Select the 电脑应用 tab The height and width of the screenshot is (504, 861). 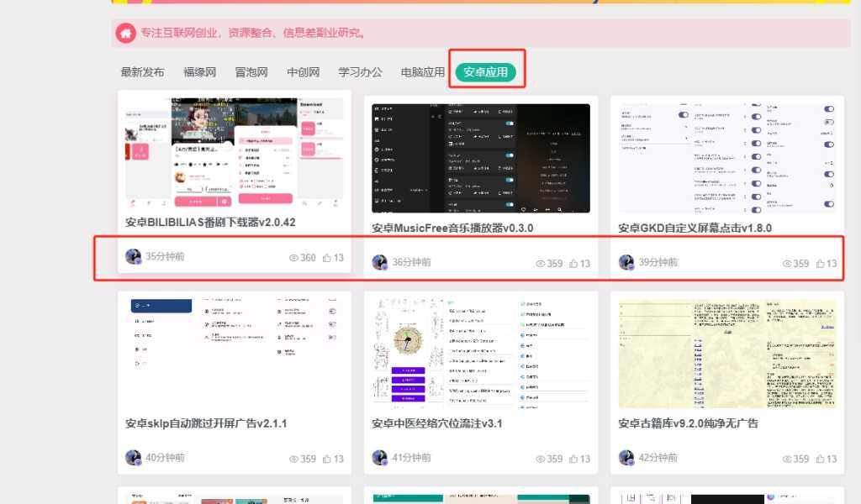[422, 72]
